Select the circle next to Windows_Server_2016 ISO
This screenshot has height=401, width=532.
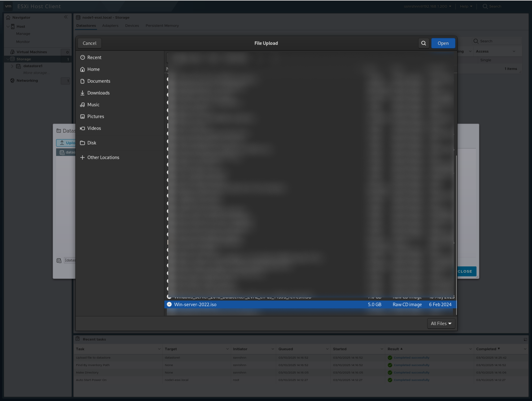tap(169, 296)
